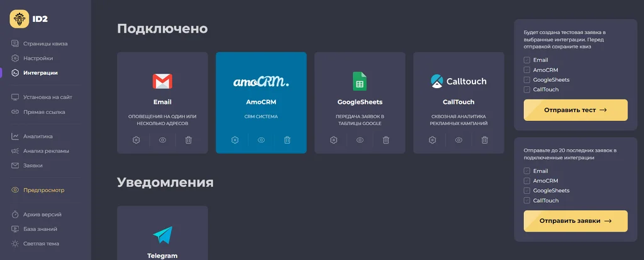This screenshot has height=260, width=644.
Task: Toggle AmoCRM card eye visibility icon
Action: 261,140
